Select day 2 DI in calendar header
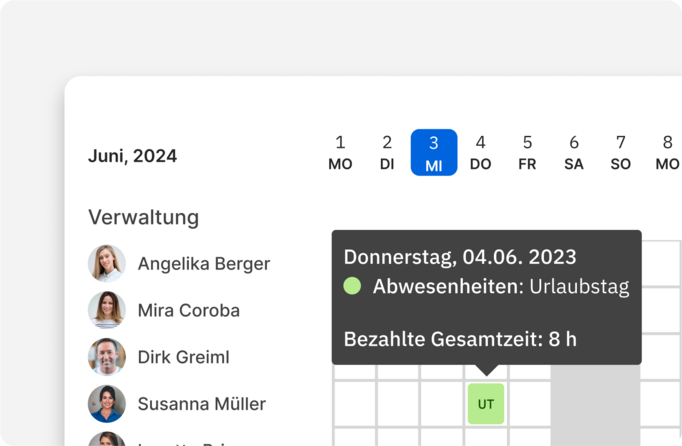Viewport: 682px width, 446px height. click(387, 152)
